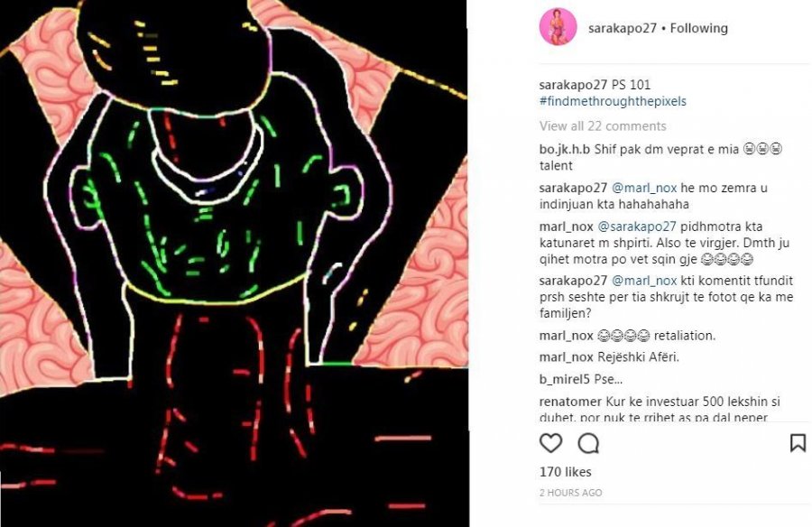The image size is (812, 527).
Task: Open the #findmethroughthepixels hashtag
Action: coord(613,101)
